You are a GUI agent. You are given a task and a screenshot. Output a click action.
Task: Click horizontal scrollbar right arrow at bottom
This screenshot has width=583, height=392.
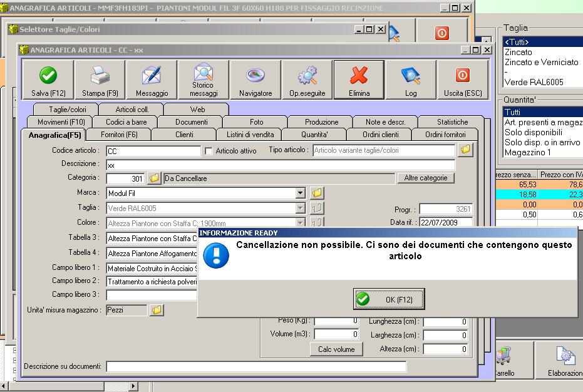coord(133,386)
